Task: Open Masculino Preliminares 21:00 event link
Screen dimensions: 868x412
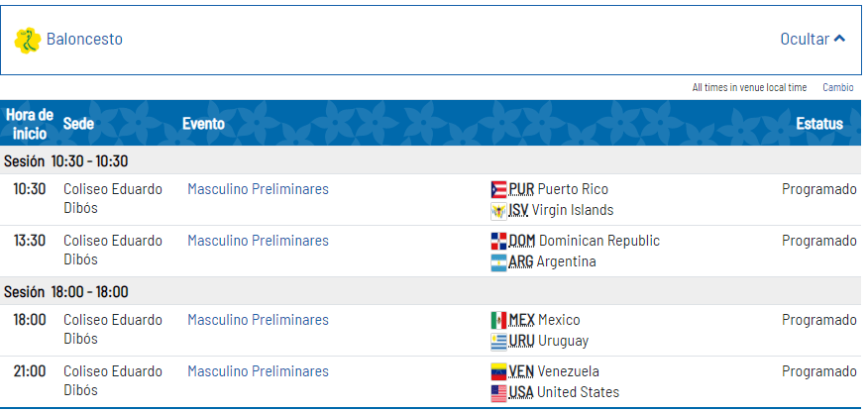Action: coord(258,371)
